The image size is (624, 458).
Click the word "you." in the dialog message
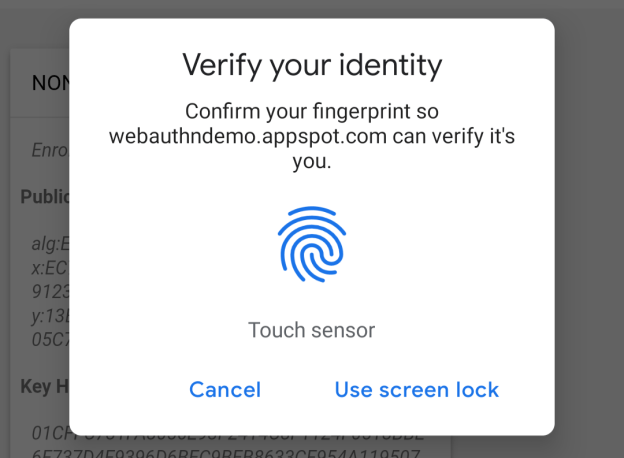[x=312, y=161]
